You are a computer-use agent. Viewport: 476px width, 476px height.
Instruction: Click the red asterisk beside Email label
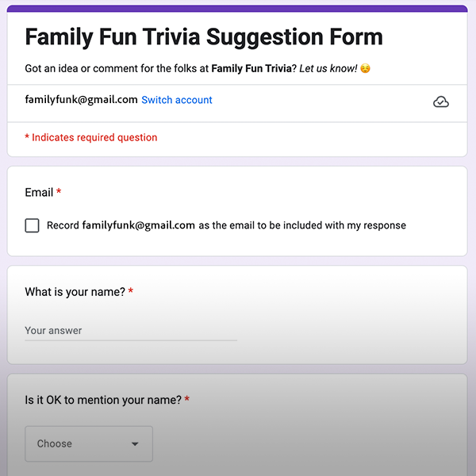point(59,191)
